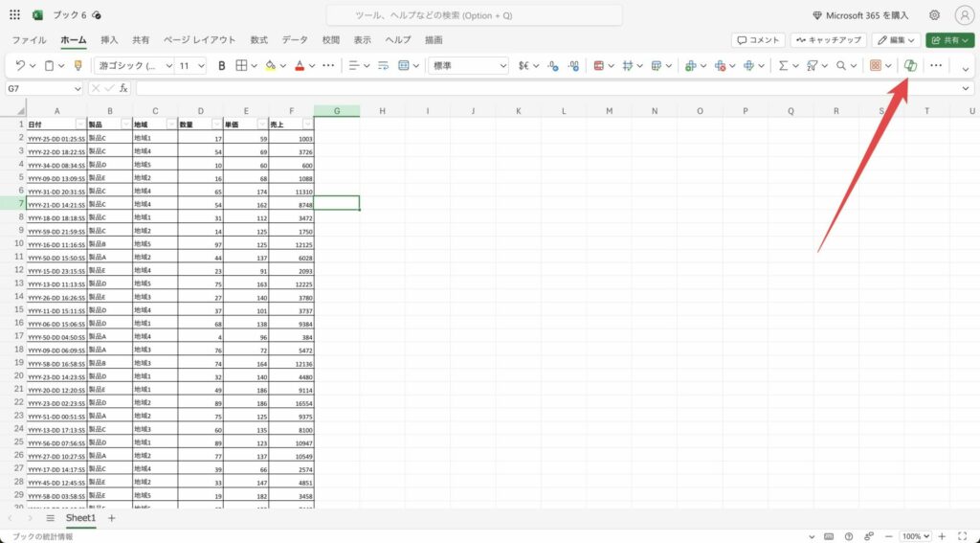Viewport: 980px width, 543px height.
Task: Click the account profile avatar
Action: [x=965, y=15]
